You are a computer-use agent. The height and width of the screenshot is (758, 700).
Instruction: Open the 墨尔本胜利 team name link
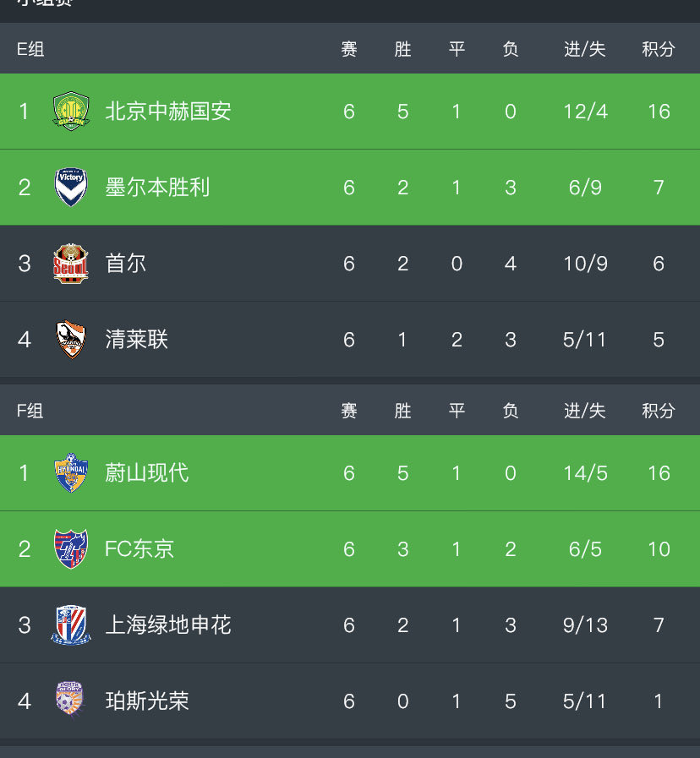click(157, 188)
